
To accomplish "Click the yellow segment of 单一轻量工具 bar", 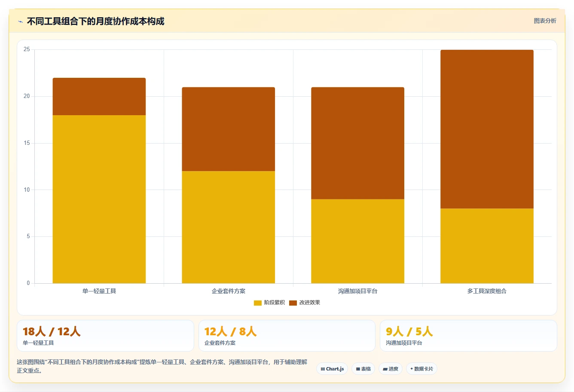I will coord(99,199).
